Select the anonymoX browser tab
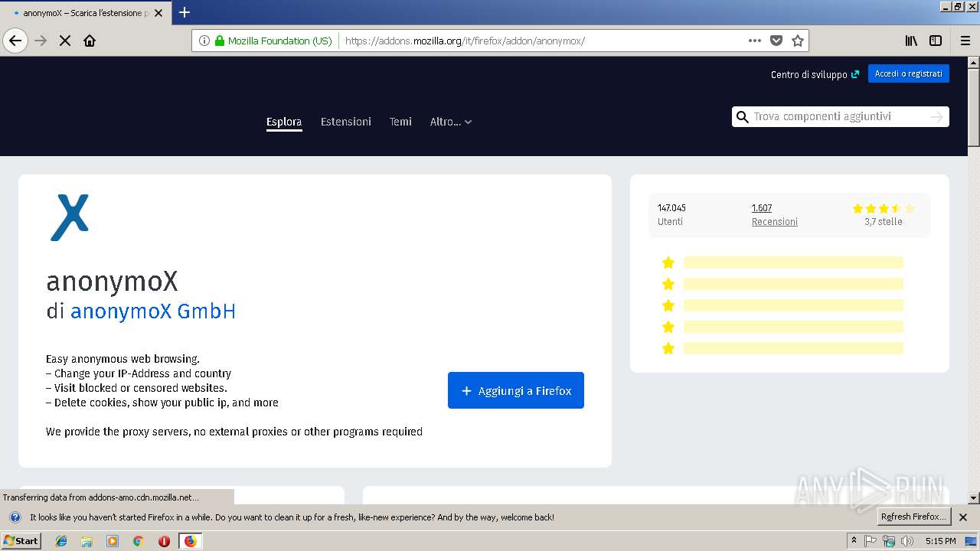980x551 pixels. click(x=84, y=13)
